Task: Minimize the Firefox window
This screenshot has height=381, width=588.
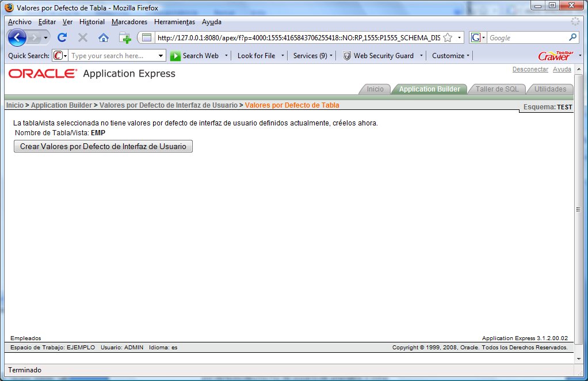Action: pos(538,6)
